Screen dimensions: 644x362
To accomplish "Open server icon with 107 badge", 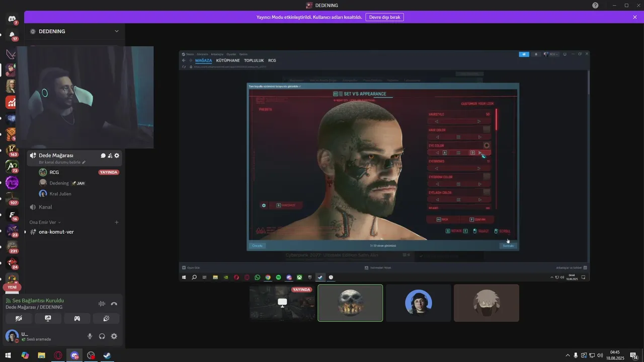I will [12, 199].
